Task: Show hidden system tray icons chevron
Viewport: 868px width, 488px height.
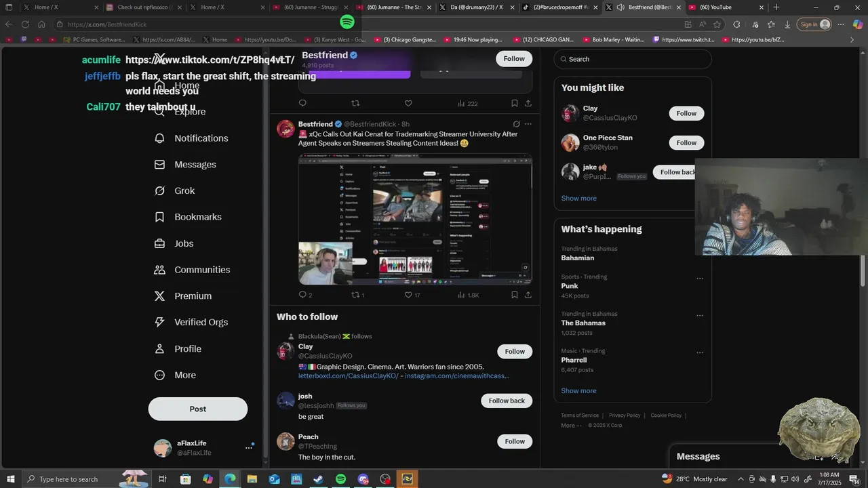Action: tap(741, 479)
